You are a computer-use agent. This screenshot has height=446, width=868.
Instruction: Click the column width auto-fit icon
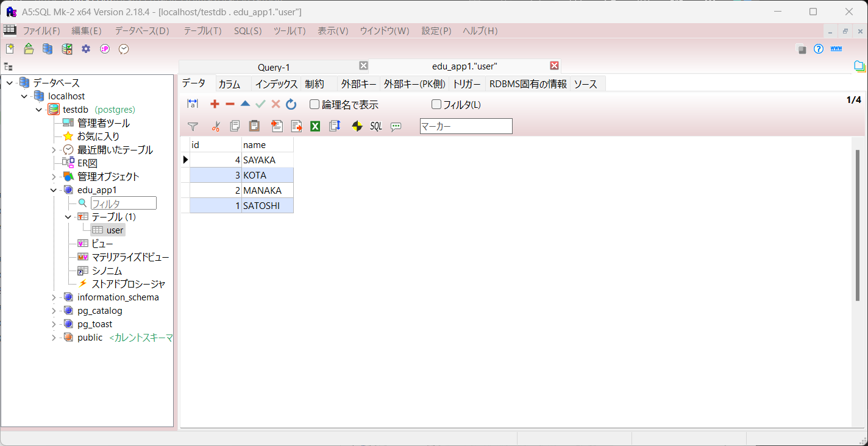click(193, 104)
